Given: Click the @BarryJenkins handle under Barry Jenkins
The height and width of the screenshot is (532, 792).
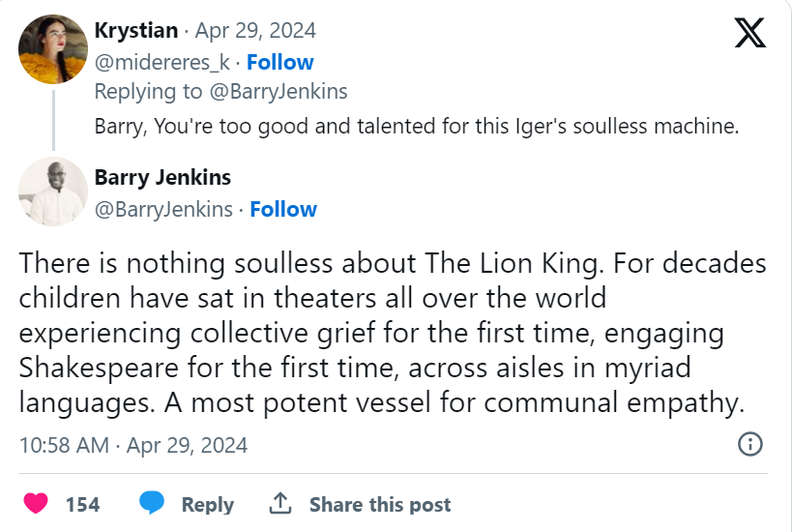Looking at the screenshot, I should pos(163,209).
